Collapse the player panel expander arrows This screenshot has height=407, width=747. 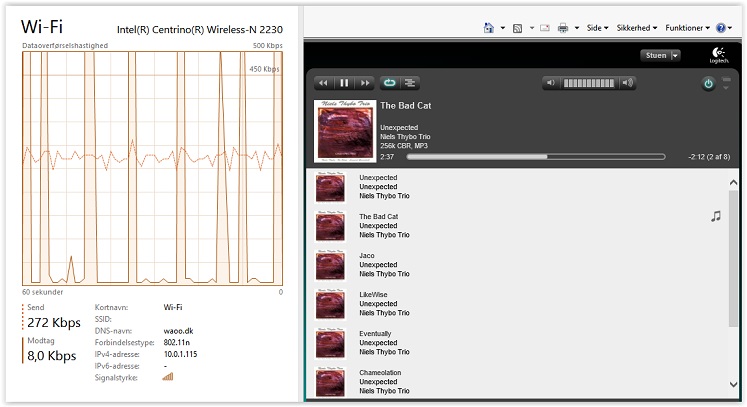coord(726,83)
